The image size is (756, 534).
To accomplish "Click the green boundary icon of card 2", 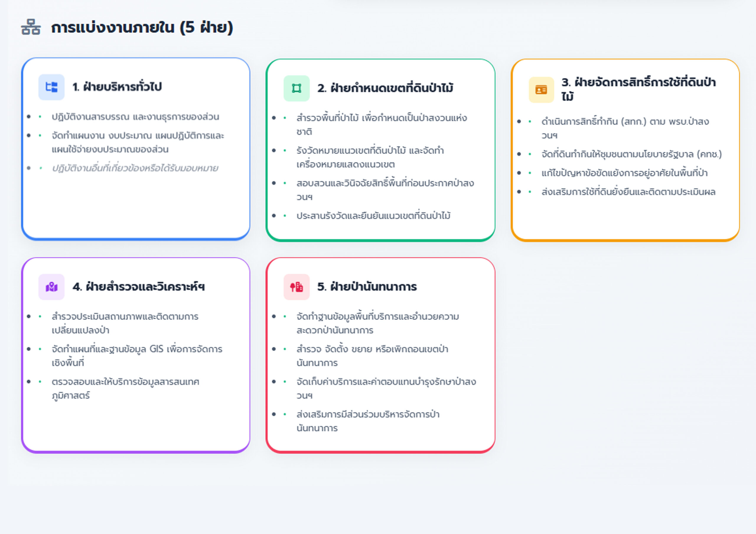I will click(x=296, y=88).
